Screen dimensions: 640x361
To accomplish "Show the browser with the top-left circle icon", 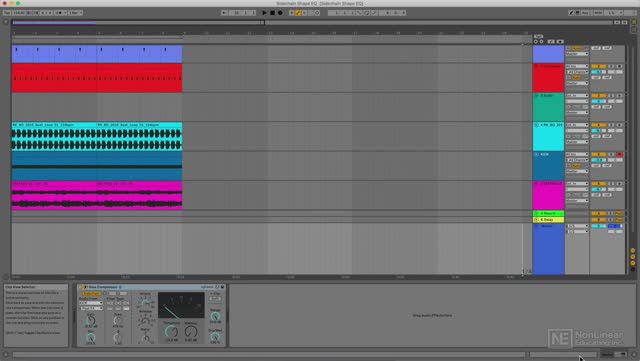I will [6, 22].
